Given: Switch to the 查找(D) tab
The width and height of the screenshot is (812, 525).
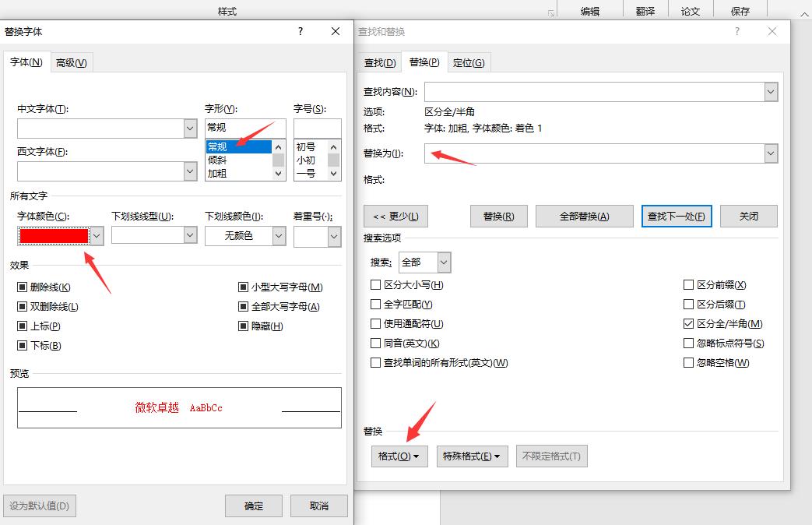Looking at the screenshot, I should click(x=379, y=62).
